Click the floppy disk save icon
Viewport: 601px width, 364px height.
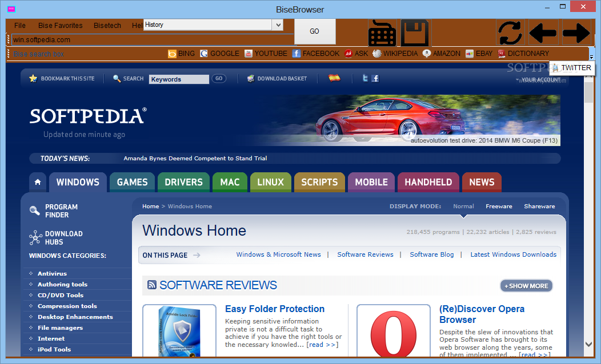pyautogui.click(x=415, y=32)
